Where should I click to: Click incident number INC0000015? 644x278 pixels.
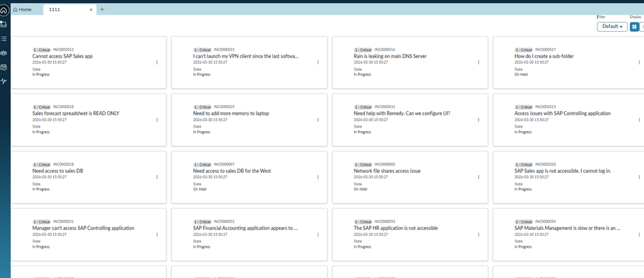point(224,50)
